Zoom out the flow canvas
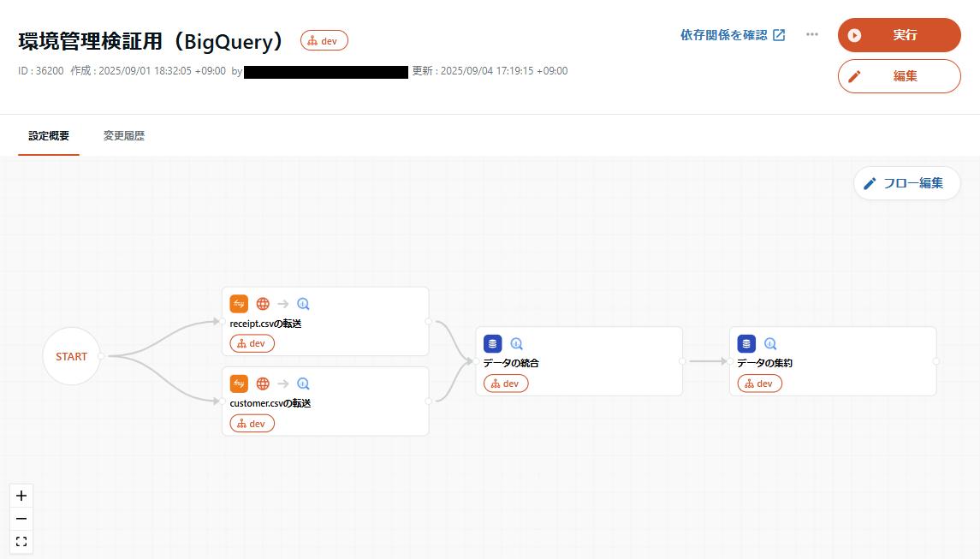This screenshot has width=980, height=559. 21,519
